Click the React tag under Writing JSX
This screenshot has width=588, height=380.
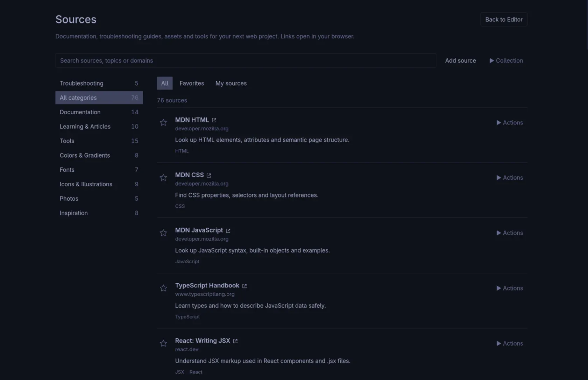pyautogui.click(x=196, y=372)
